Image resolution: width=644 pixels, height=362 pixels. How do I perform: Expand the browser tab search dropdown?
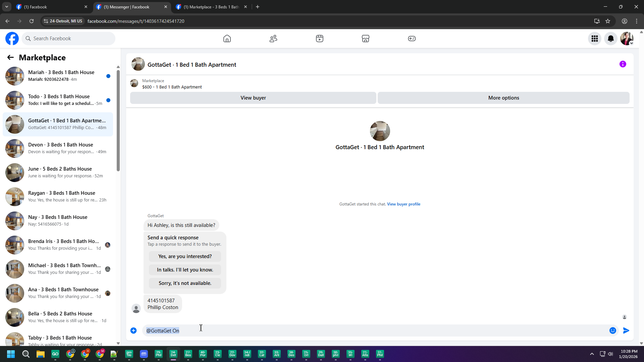coord(7,7)
